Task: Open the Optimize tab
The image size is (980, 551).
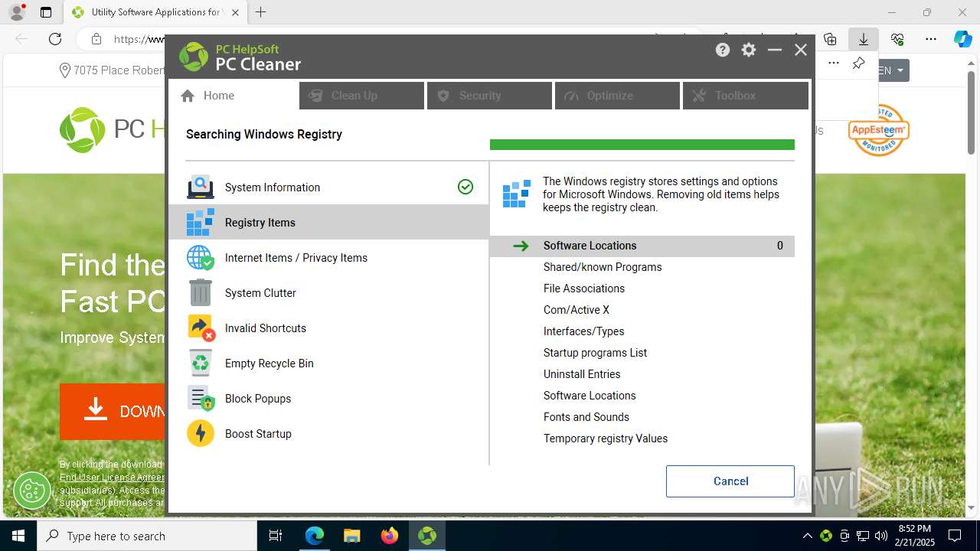Action: pos(617,96)
